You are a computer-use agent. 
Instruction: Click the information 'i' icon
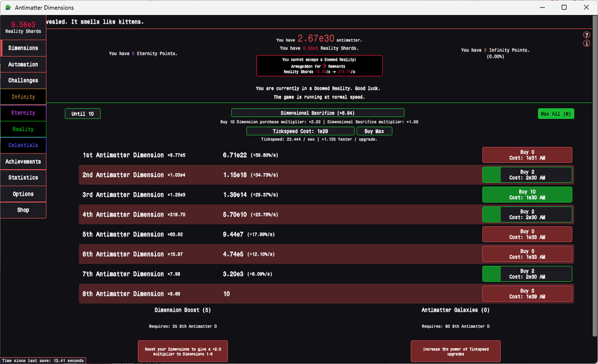tap(587, 43)
